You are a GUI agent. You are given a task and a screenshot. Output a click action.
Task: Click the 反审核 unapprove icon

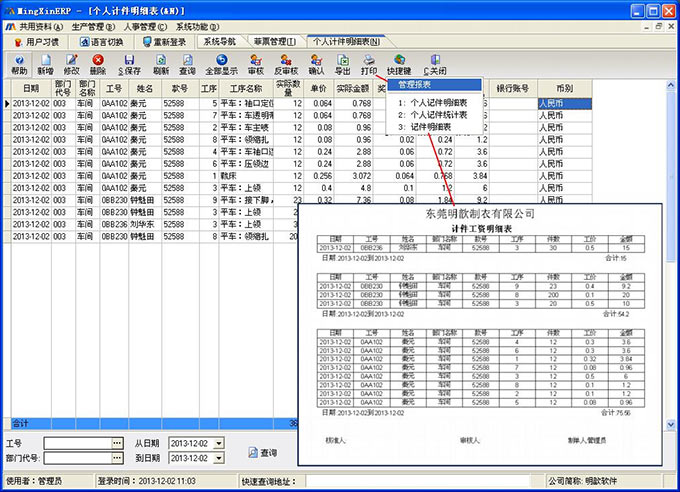tap(286, 64)
